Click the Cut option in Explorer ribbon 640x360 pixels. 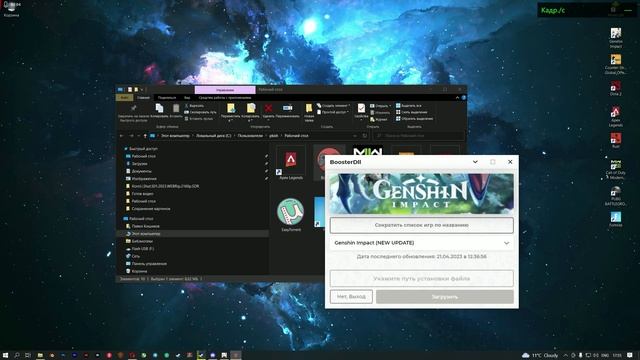point(194,105)
